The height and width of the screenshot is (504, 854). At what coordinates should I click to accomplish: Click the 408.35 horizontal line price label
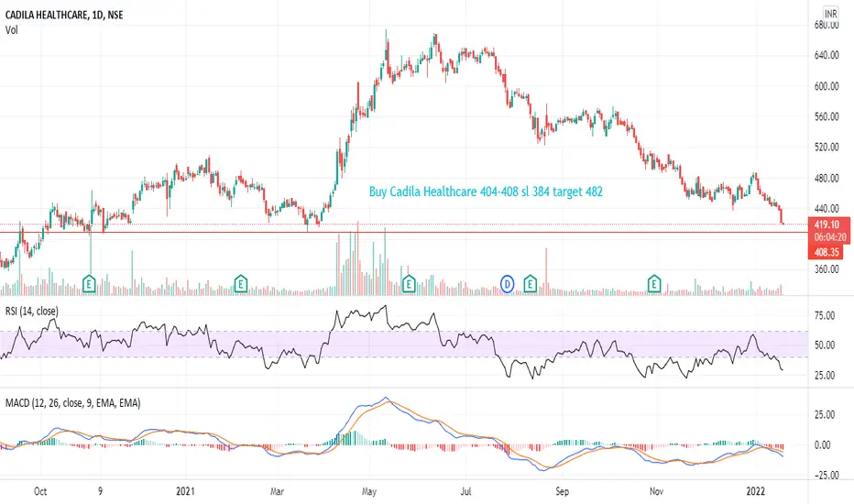coord(827,252)
